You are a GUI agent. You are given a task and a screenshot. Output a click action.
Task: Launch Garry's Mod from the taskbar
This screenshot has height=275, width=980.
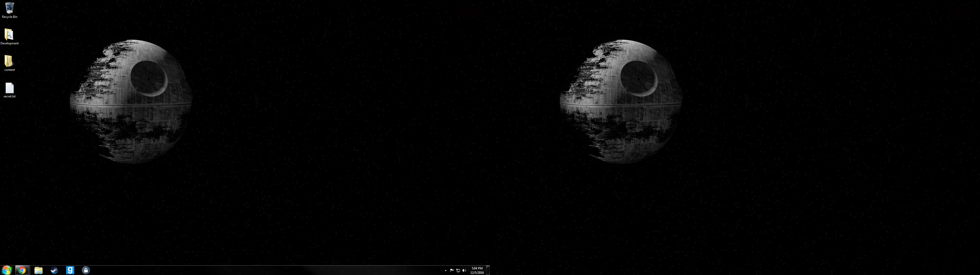[x=70, y=270]
